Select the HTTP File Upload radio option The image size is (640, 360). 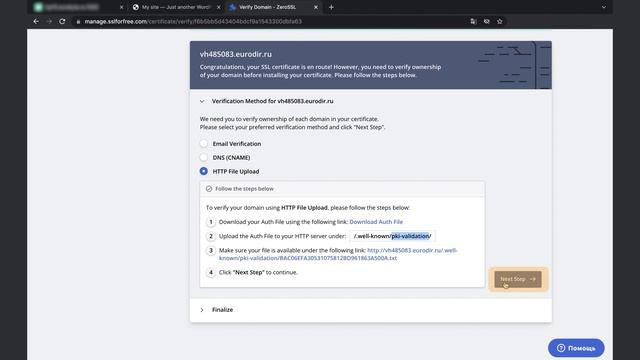tap(204, 171)
